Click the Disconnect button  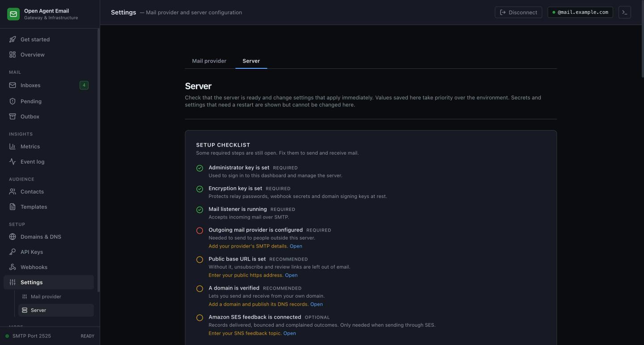[x=518, y=13]
